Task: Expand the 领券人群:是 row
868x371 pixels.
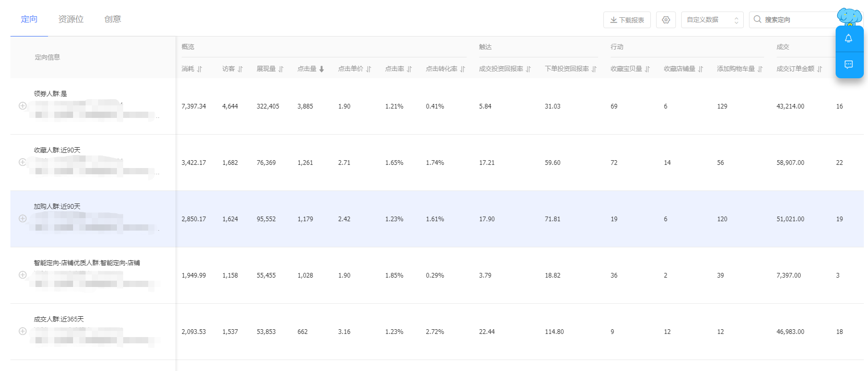Action: pos(22,106)
